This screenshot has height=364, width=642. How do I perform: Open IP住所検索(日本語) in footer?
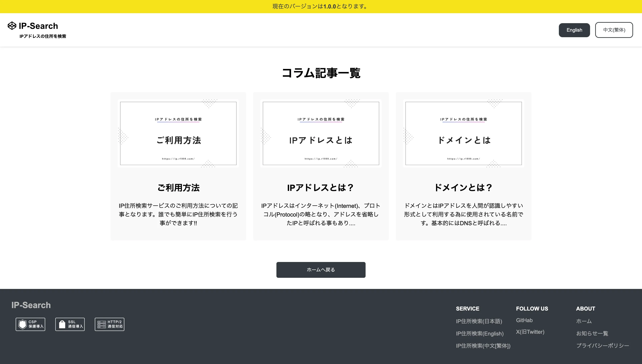coord(479,321)
